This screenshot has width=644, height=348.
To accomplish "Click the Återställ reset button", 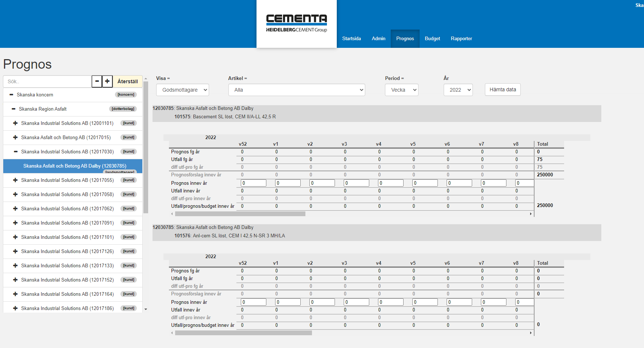I will [x=127, y=81].
